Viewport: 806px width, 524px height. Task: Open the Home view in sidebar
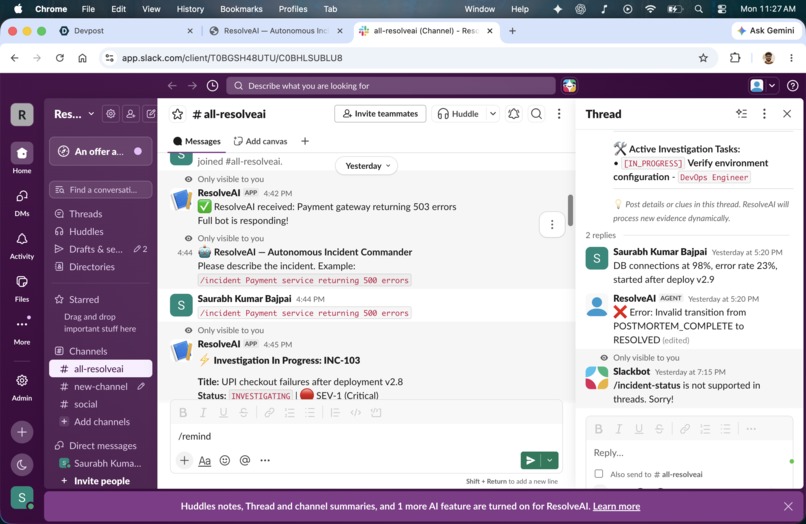coord(22,158)
